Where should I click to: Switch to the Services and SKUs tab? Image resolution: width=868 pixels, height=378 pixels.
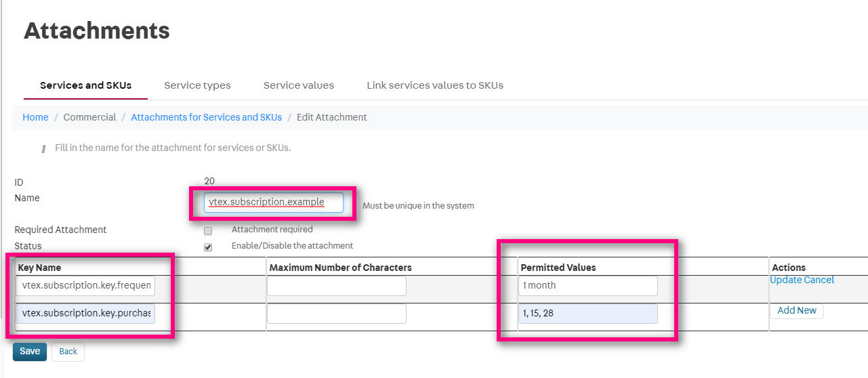click(x=85, y=85)
